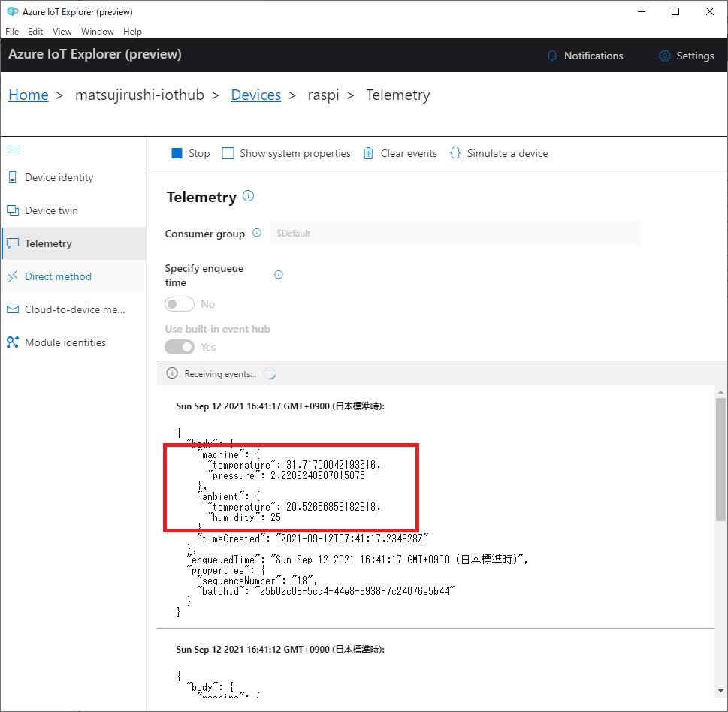The image size is (728, 712).
Task: Click info icon in Receiving events bar
Action: click(172, 373)
